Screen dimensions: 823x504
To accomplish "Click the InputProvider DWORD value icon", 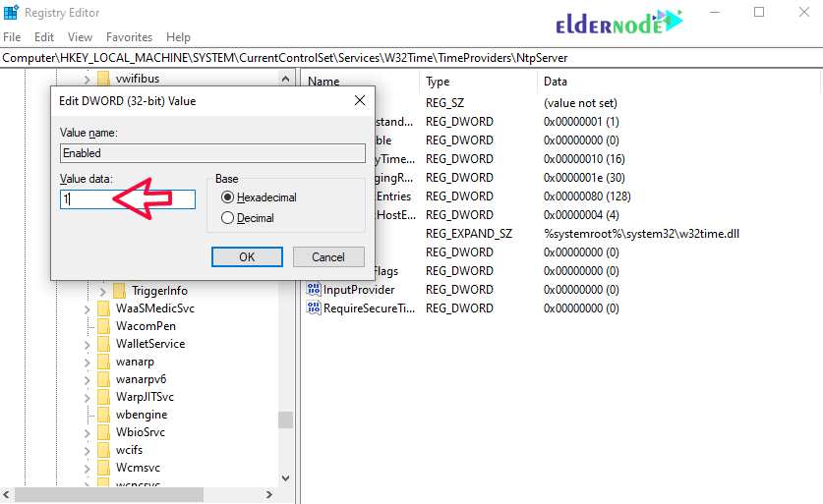I will point(314,290).
